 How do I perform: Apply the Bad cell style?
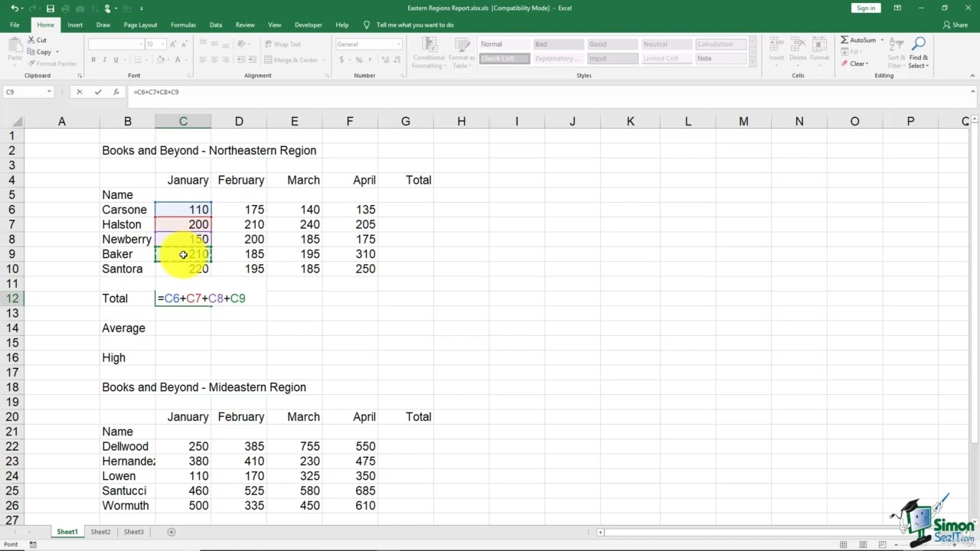559,44
